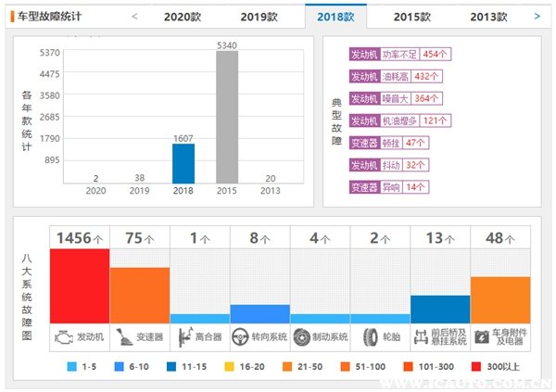
Task: Click the gray 2015 bar showing 5340
Action: click(227, 117)
